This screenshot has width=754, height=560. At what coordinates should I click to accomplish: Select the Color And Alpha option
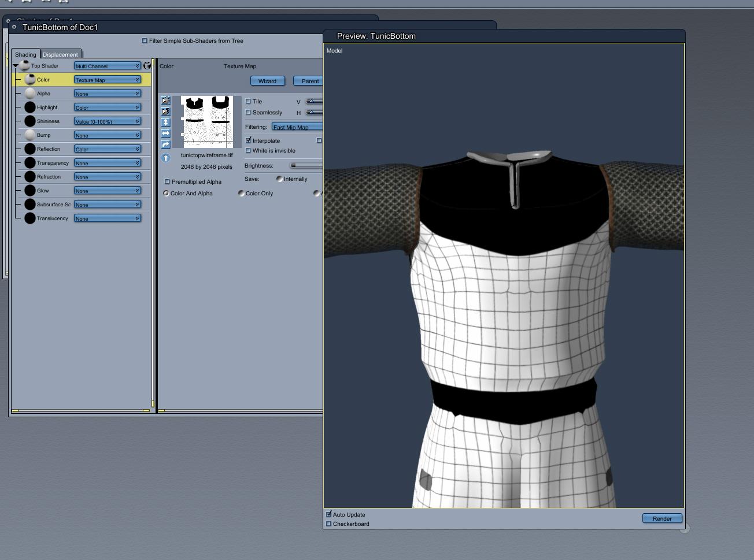coord(167,194)
